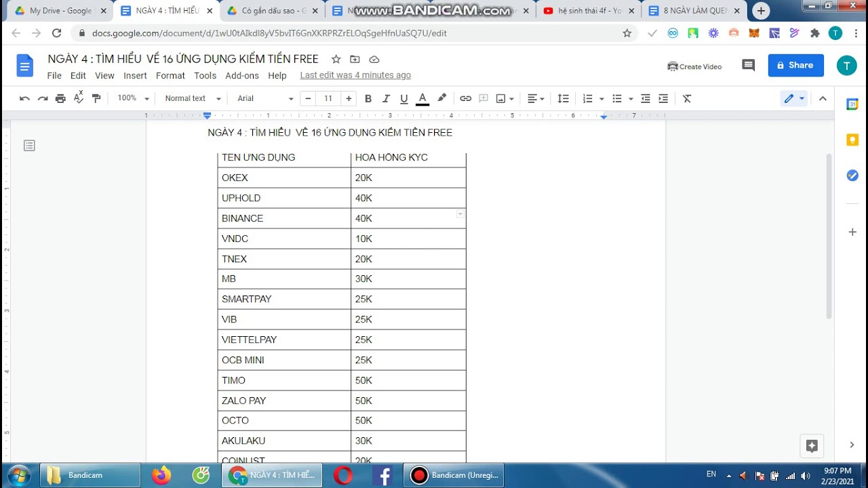
Task: Click the cloud document status icon
Action: click(374, 60)
